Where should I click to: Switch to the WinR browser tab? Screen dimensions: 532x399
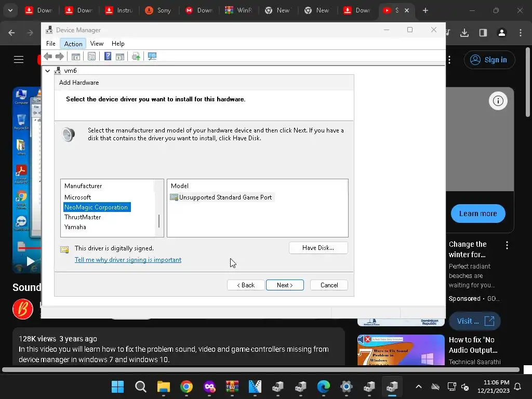pos(239,10)
